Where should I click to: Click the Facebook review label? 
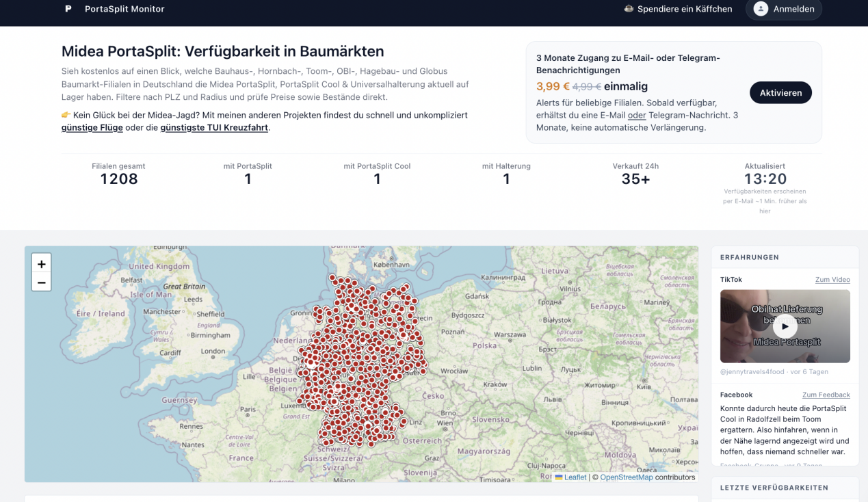coord(737,395)
